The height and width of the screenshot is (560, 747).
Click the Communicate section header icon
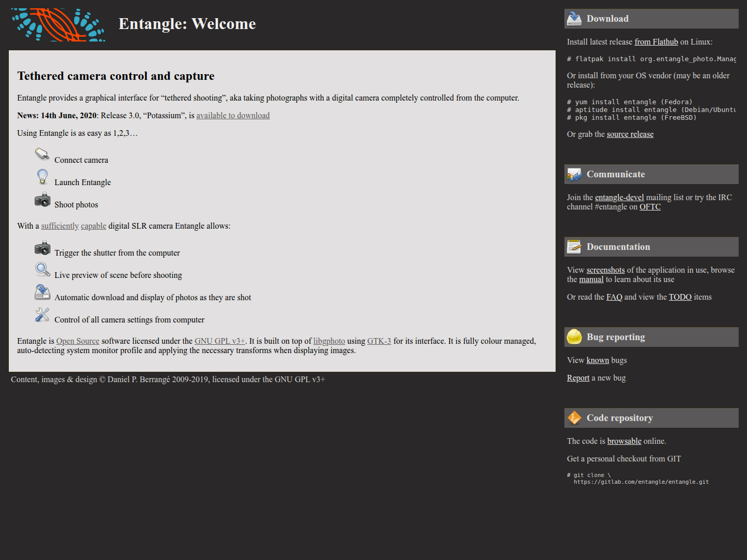coord(574,174)
